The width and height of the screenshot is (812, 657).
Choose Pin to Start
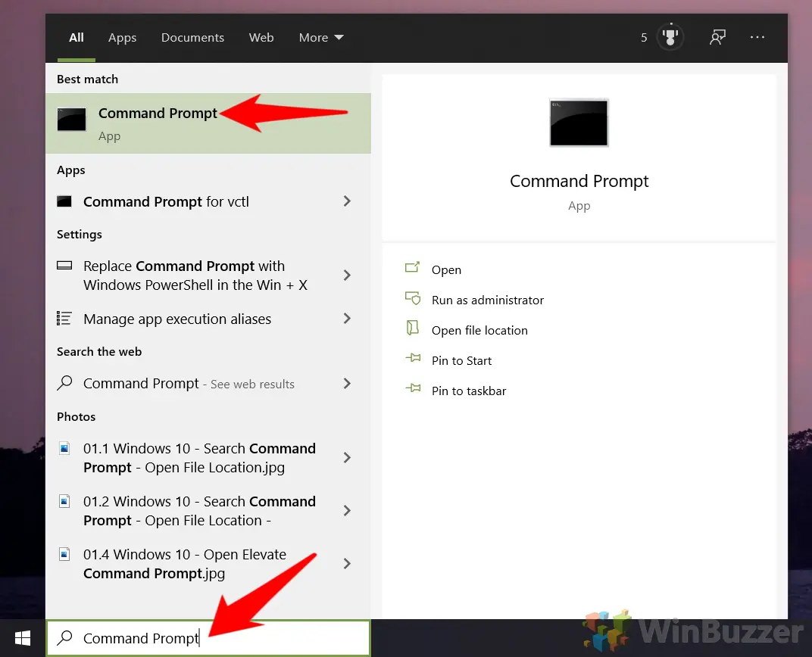pos(461,360)
